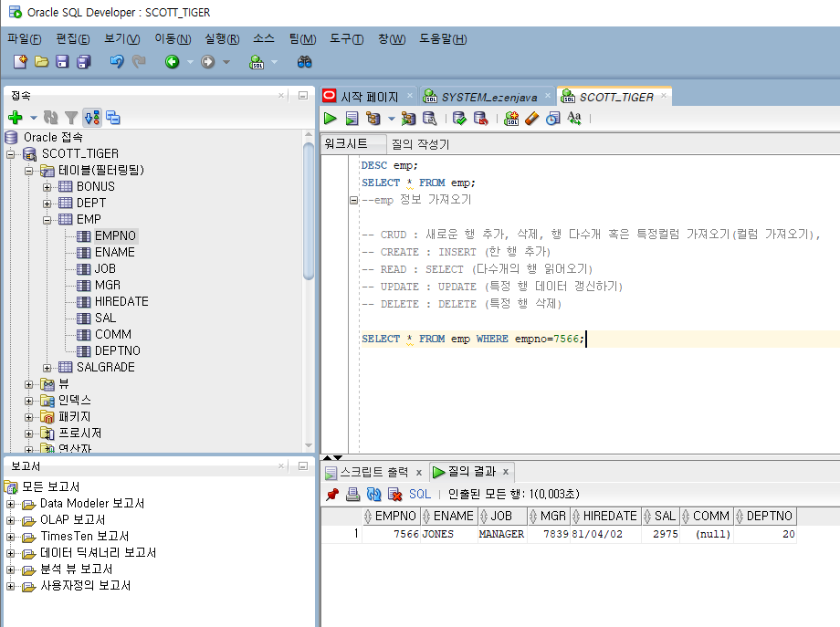This screenshot has width=840, height=627.
Task: Collapse the 테이블(필터링됨) tree node
Action: [x=28, y=171]
